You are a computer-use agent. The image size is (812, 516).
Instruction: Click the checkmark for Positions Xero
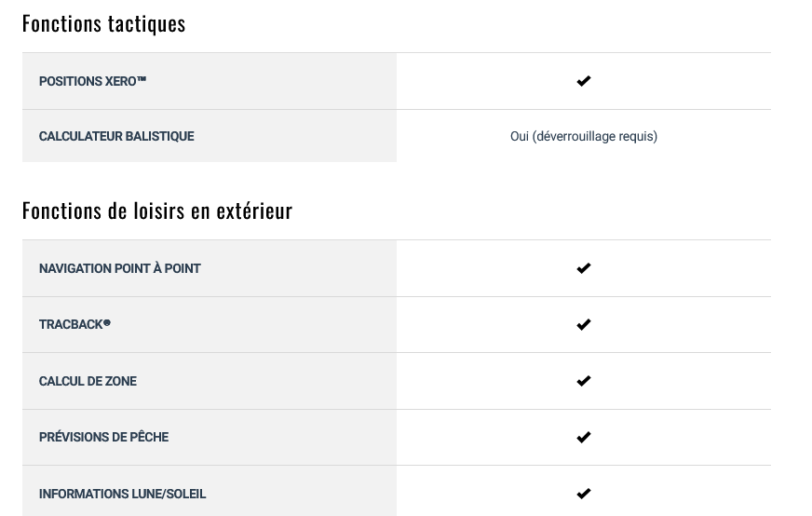point(584,81)
